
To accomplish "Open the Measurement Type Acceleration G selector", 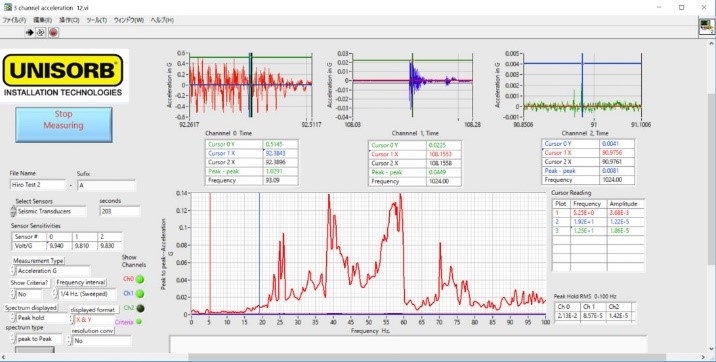I will tap(53, 271).
